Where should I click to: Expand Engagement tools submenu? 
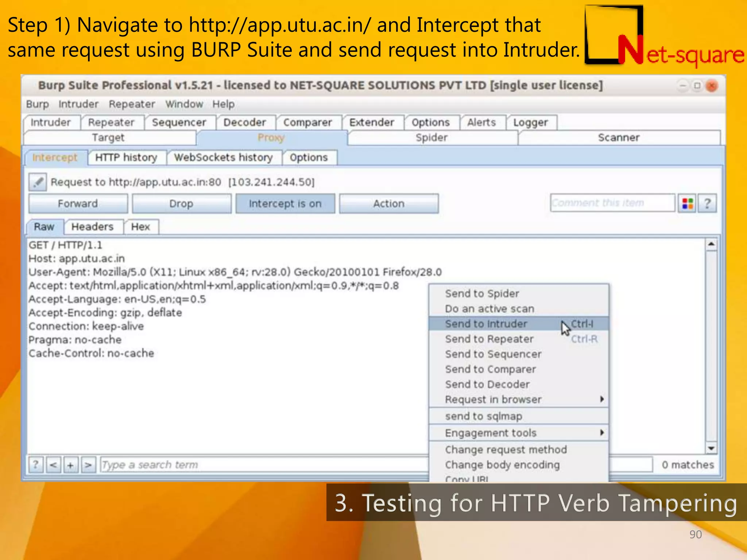pyautogui.click(x=519, y=433)
